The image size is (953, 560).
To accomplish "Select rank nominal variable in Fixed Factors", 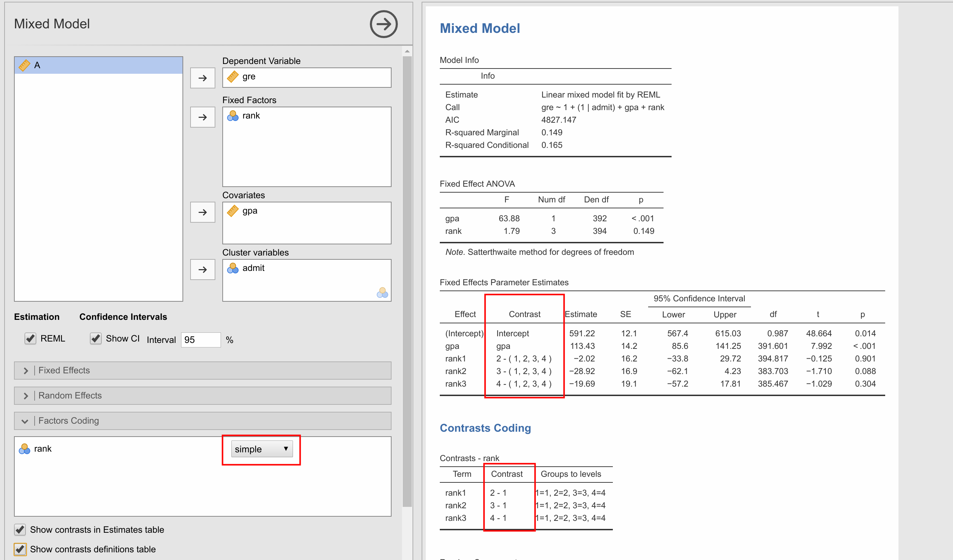I will coord(251,116).
